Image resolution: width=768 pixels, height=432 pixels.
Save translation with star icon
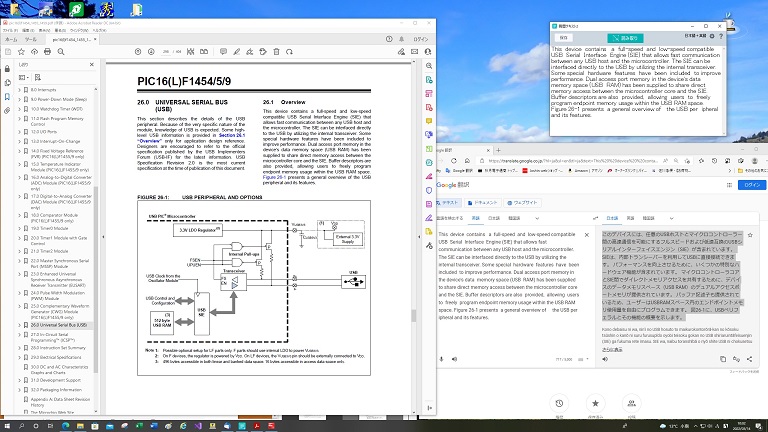tap(750, 235)
